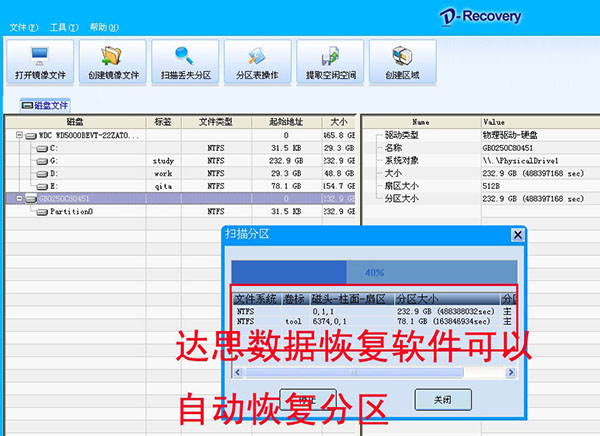The image size is (600, 436).
Task: Click the 物理驱动-硬盘 value
Action: click(x=510, y=135)
